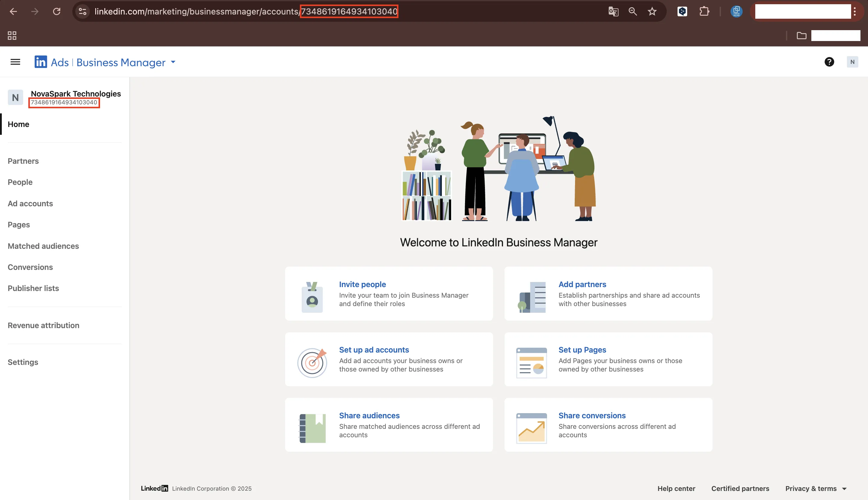Open the bookmarks folder icon
Viewport: 868px width, 500px height.
pos(802,35)
